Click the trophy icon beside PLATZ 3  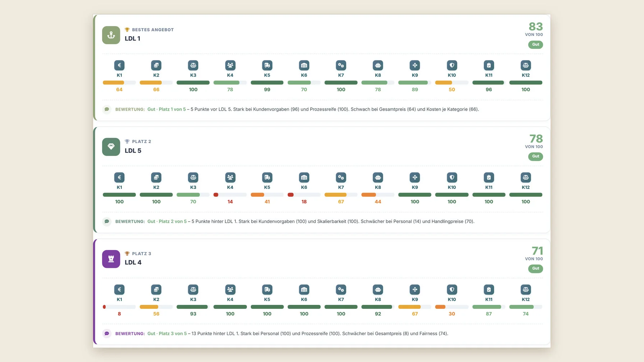coord(127,254)
